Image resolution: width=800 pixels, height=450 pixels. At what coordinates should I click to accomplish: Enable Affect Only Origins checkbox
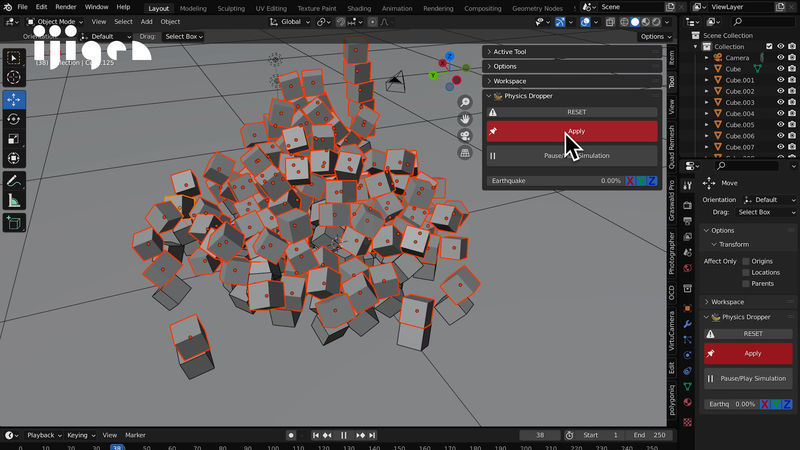click(746, 261)
